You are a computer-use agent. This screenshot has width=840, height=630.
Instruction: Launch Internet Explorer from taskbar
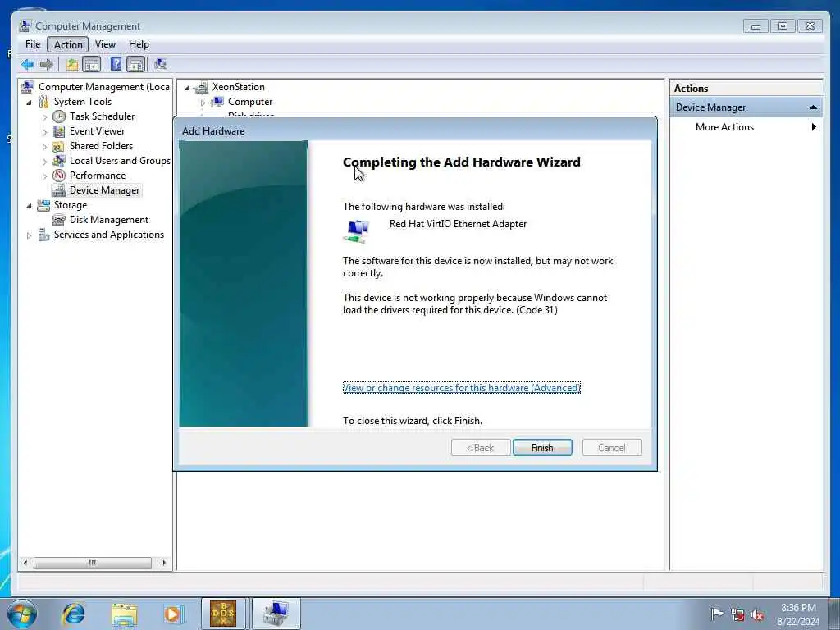[74, 614]
